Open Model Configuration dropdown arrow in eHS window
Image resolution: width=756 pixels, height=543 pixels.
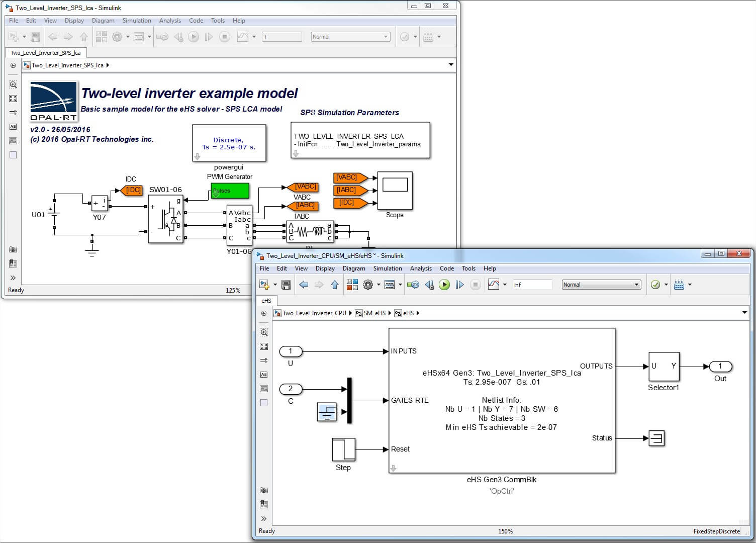(x=379, y=285)
